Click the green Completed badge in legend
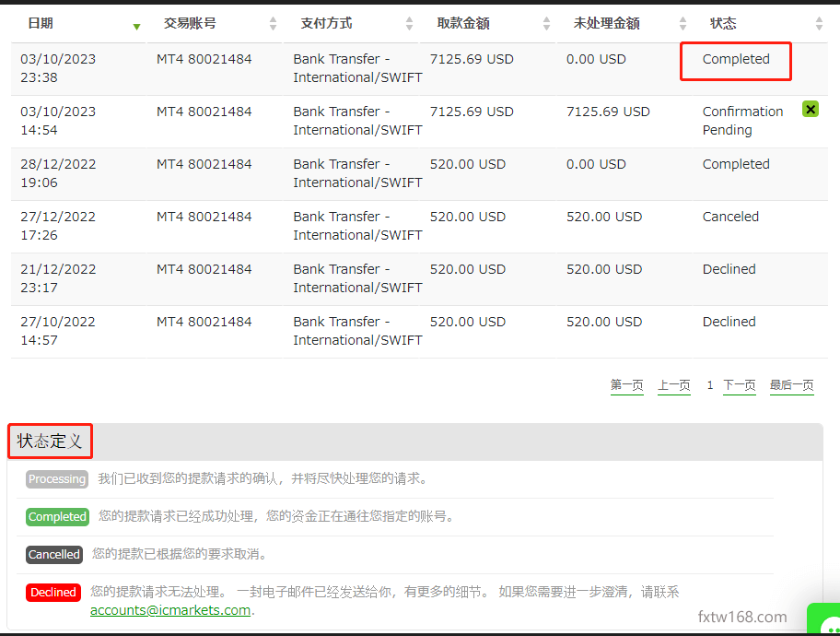 57,517
